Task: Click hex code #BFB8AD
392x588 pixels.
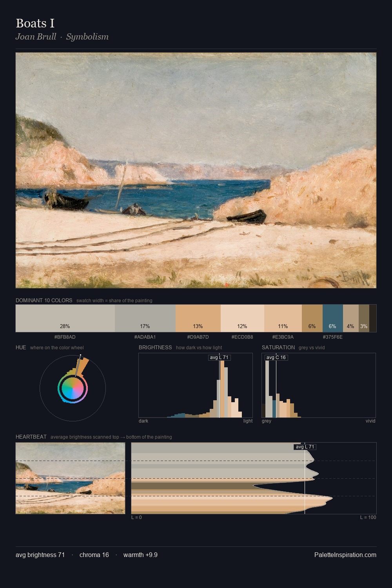Action: coord(65,337)
